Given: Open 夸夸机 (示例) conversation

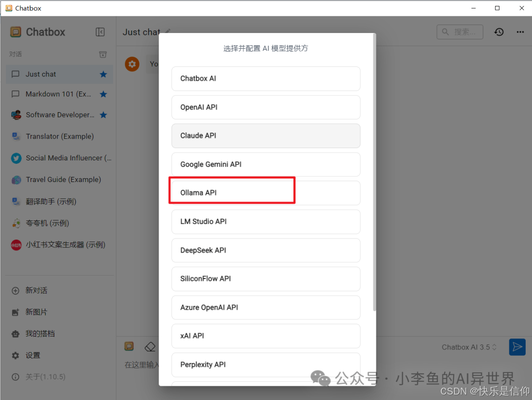Looking at the screenshot, I should [60, 223].
